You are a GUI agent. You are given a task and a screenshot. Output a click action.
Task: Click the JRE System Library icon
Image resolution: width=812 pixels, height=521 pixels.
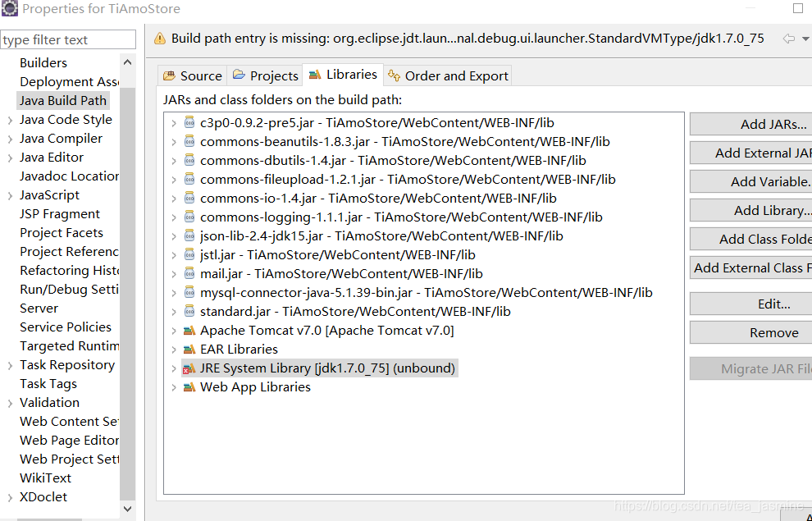point(190,368)
